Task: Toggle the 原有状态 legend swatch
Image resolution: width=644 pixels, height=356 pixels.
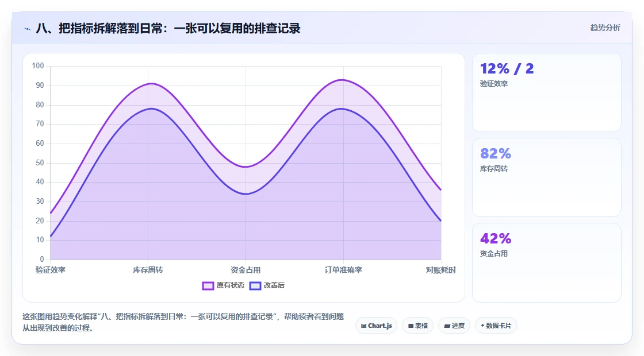Action: 208,286
